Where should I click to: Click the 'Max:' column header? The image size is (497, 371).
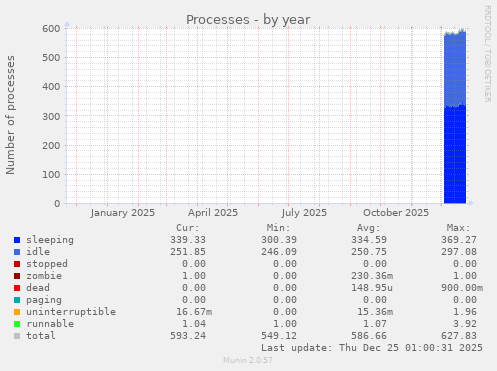tap(459, 228)
